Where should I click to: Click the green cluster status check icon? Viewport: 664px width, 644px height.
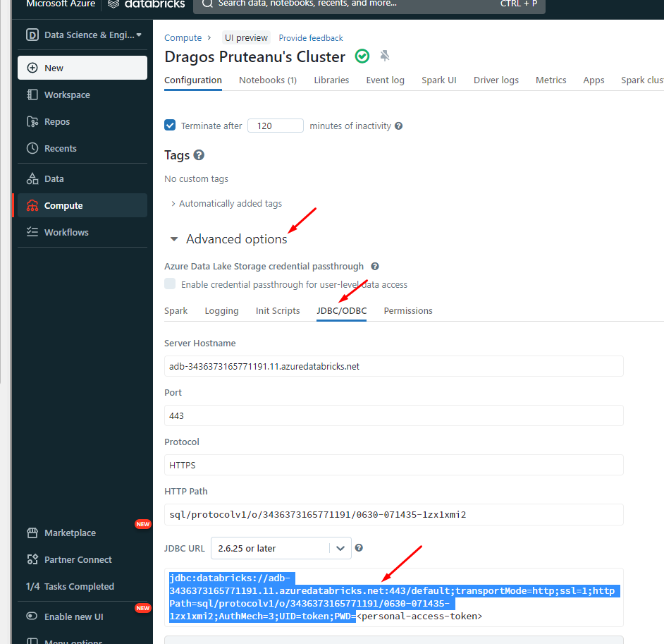tap(362, 56)
